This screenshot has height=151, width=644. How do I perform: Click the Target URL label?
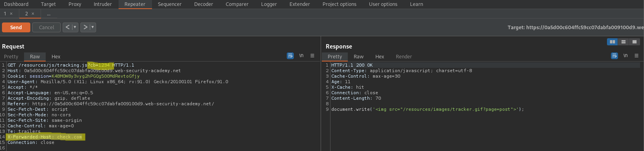pyautogui.click(x=575, y=27)
